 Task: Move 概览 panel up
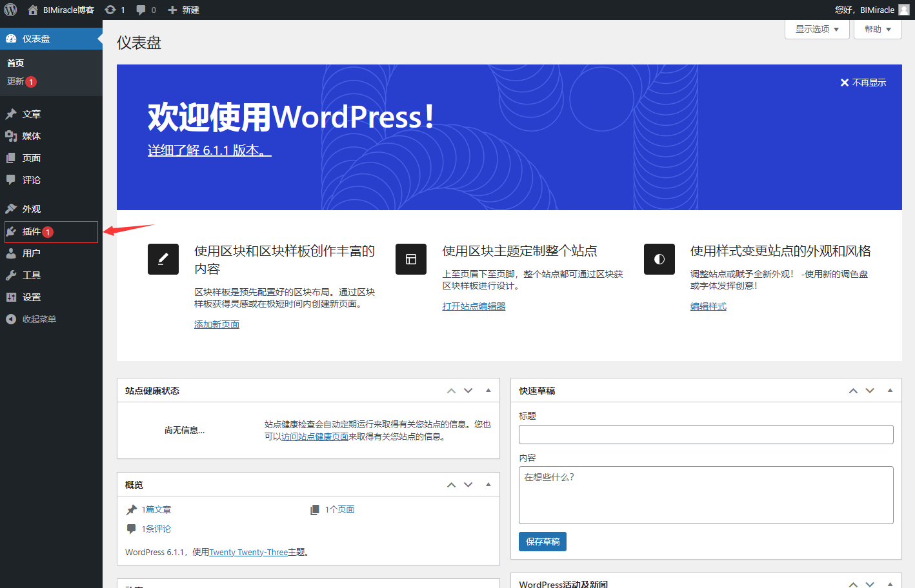(x=452, y=485)
